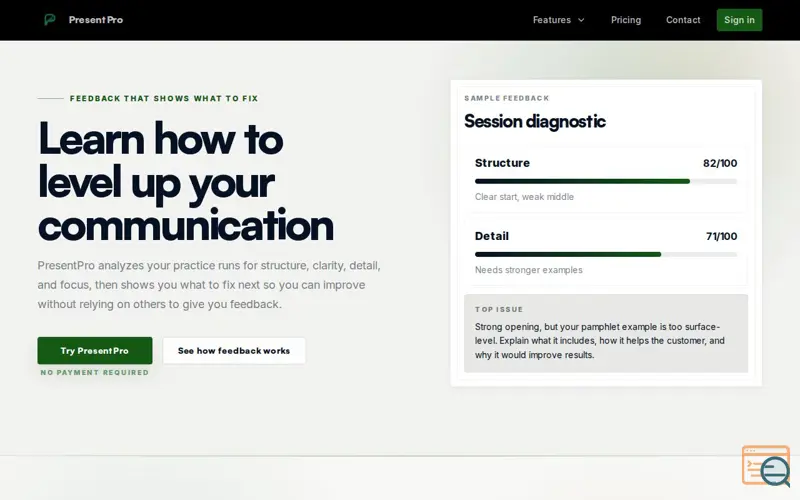Viewport: 800px width, 500px height.
Task: Select the Session diagnostic heading
Action: click(535, 121)
